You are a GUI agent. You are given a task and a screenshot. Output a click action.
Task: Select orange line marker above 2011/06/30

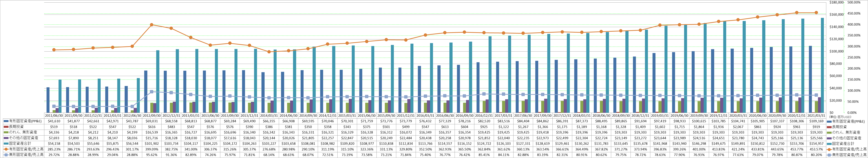point(54,50)
